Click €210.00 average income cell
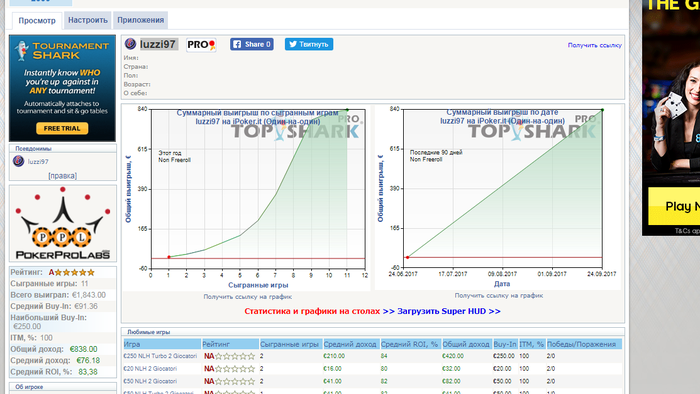 (x=334, y=356)
